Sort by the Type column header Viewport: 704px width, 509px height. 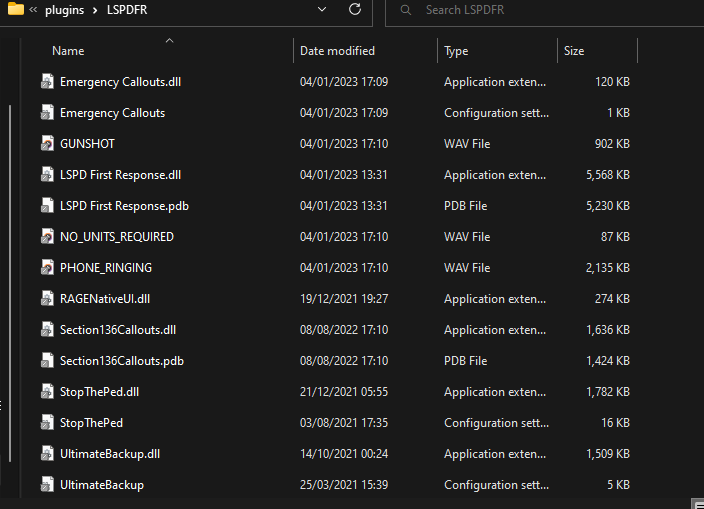click(x=456, y=51)
